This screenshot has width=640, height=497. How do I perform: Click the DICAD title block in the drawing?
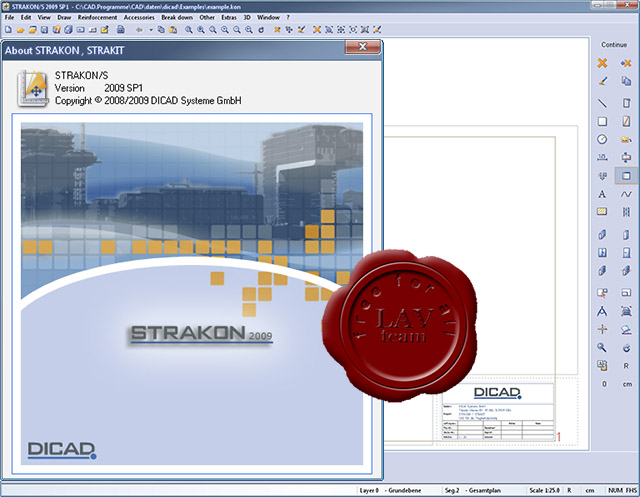(x=498, y=412)
